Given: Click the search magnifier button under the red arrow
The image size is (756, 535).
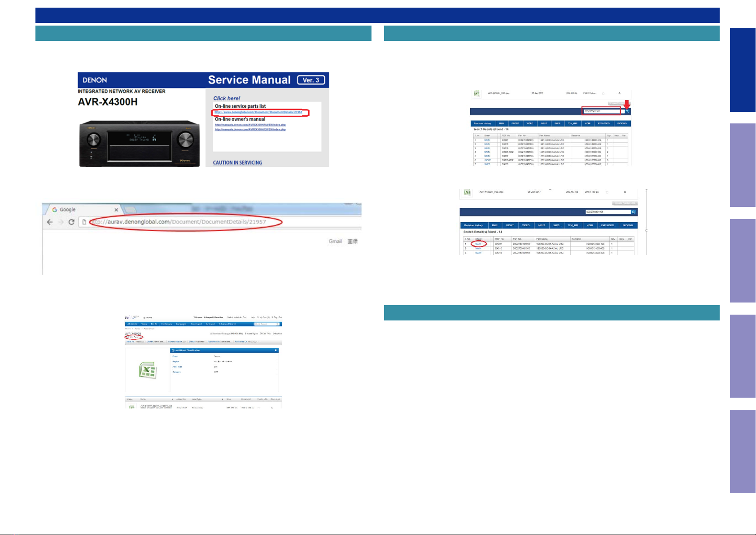Looking at the screenshot, I should point(627,111).
